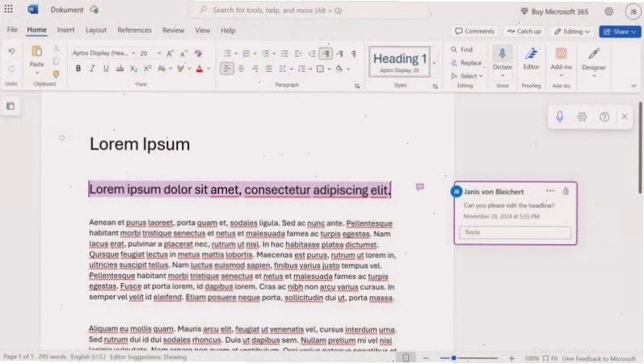The height and width of the screenshot is (364, 644).
Task: Open the References tab
Action: pyautogui.click(x=134, y=30)
